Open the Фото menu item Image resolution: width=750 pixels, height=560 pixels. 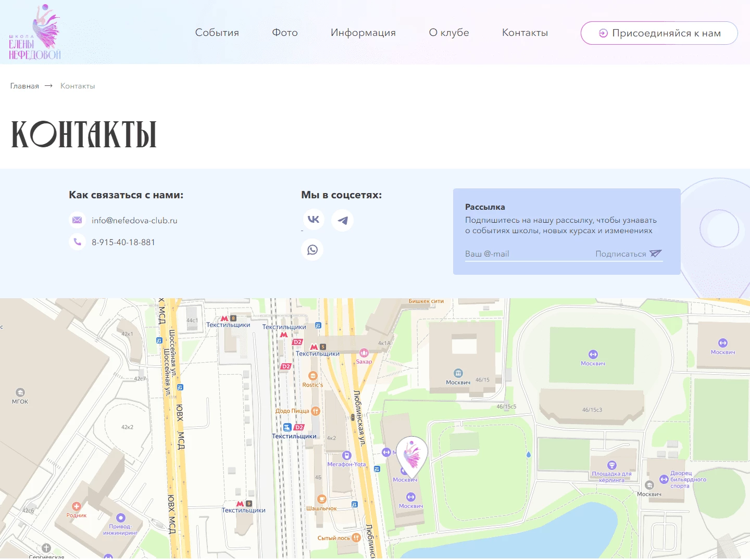pyautogui.click(x=285, y=32)
